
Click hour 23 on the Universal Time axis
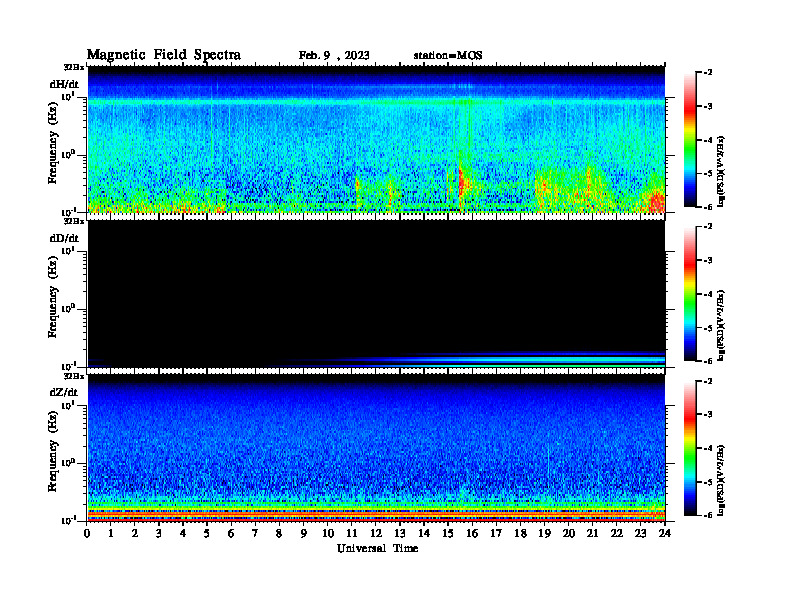point(640,534)
